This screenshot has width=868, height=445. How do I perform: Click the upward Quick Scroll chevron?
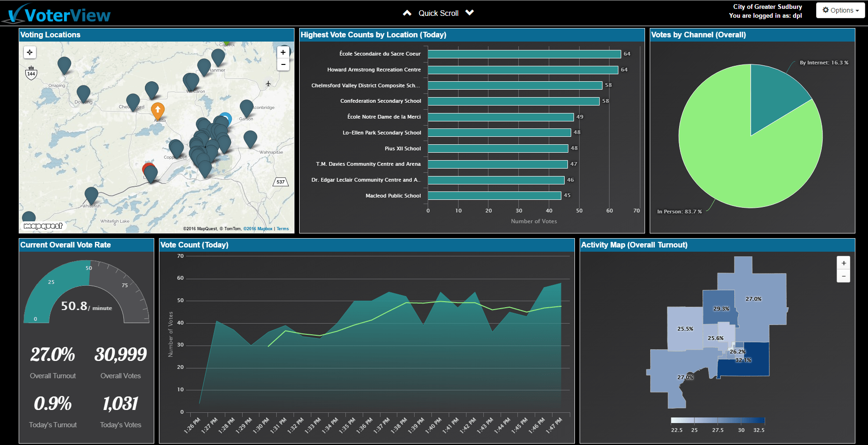pyautogui.click(x=407, y=13)
